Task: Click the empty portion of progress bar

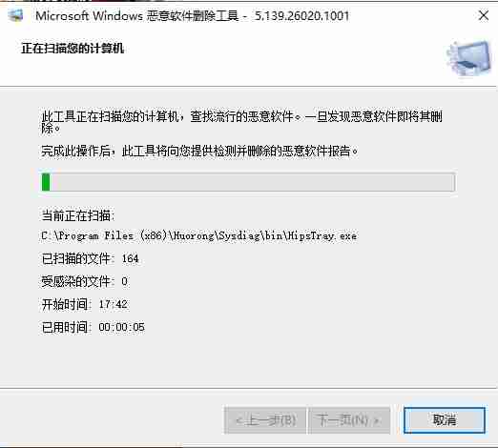Action: [x=252, y=182]
